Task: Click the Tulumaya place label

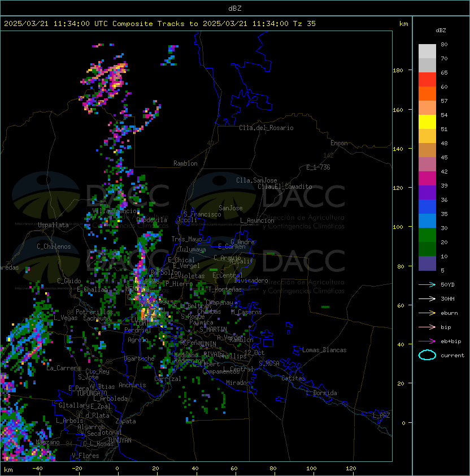Action: (x=193, y=249)
